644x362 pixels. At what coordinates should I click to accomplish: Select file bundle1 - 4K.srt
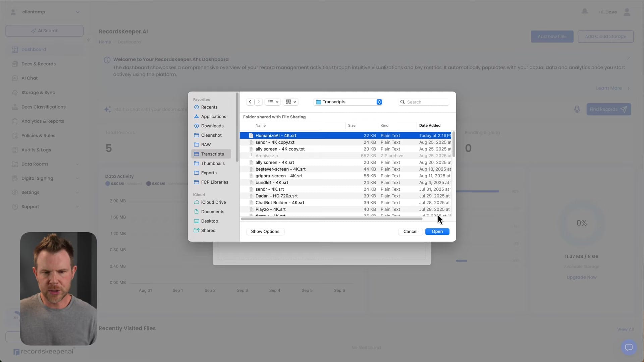coord(345,183)
